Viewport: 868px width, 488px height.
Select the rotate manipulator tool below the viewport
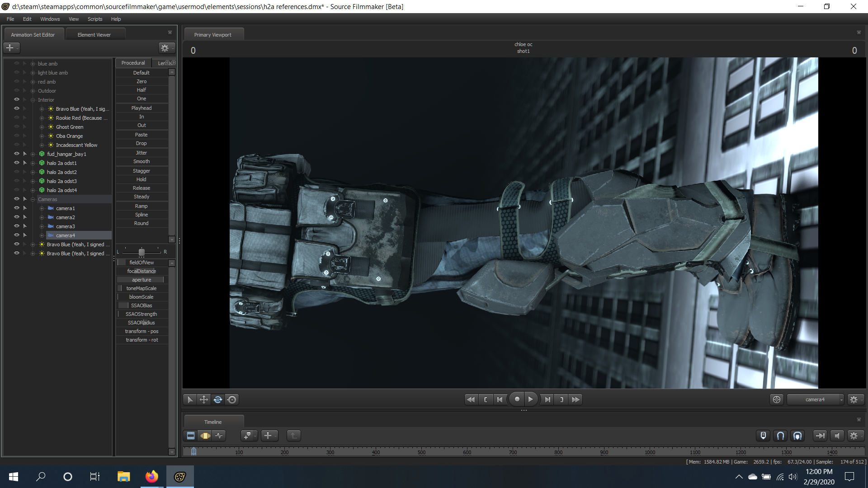click(218, 399)
